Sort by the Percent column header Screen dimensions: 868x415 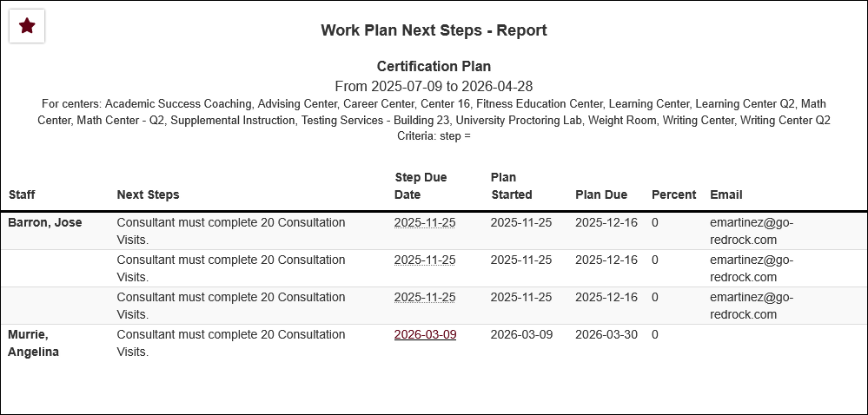673,194
